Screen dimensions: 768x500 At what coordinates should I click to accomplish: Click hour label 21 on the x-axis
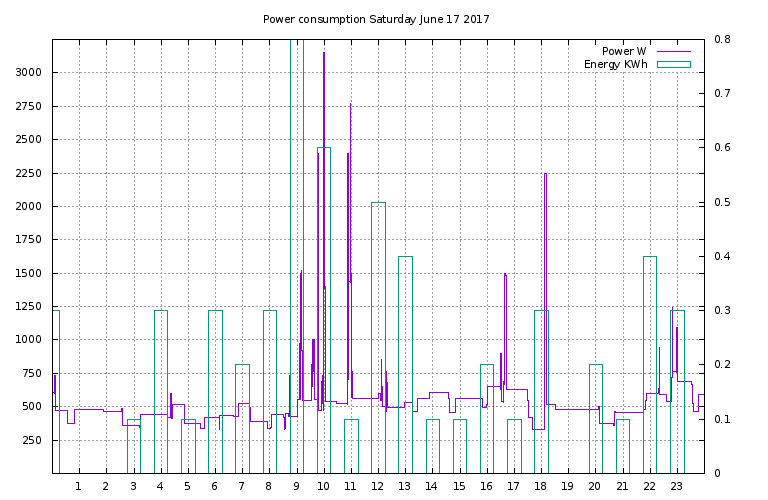[622, 486]
